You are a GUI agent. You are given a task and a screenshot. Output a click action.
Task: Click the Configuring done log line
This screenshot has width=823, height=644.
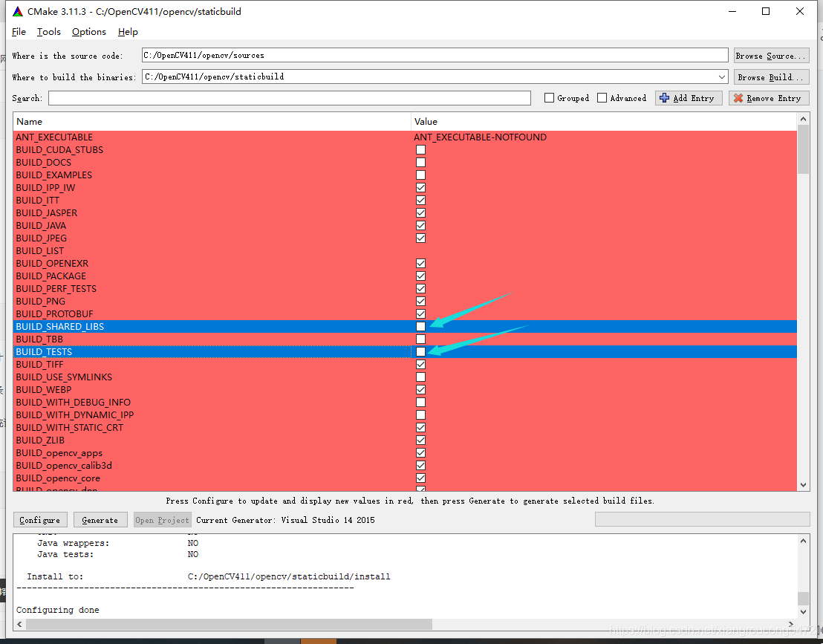pos(58,610)
